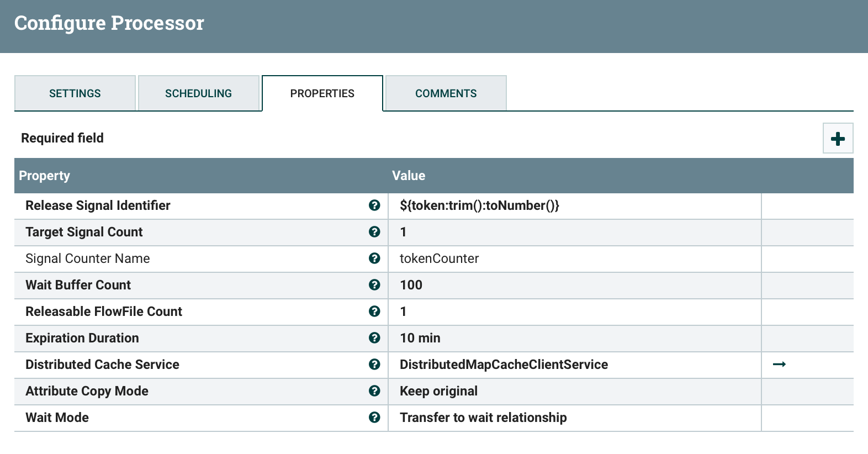
Task: Go to DistributedMapCacheClientService via arrow icon
Action: click(779, 365)
